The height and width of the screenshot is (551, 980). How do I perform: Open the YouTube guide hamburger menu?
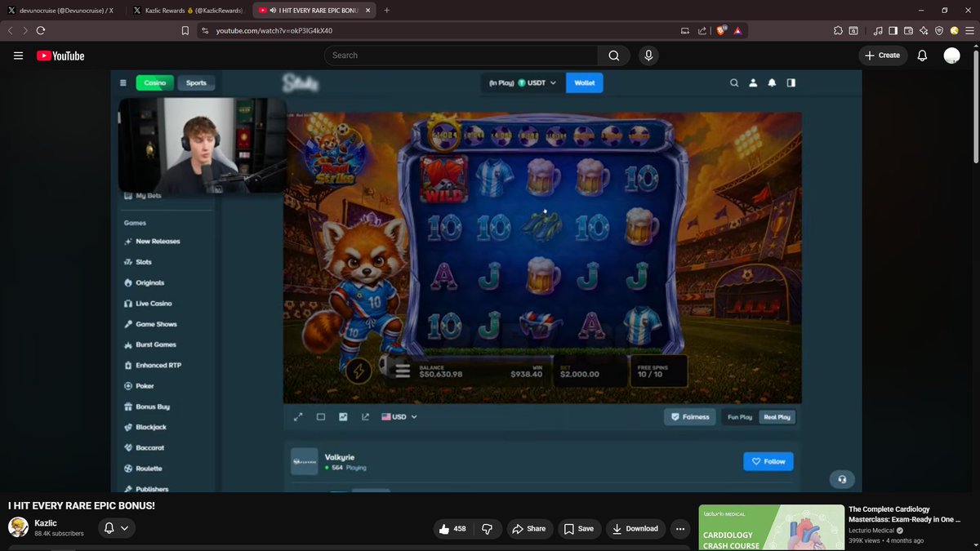click(18, 56)
